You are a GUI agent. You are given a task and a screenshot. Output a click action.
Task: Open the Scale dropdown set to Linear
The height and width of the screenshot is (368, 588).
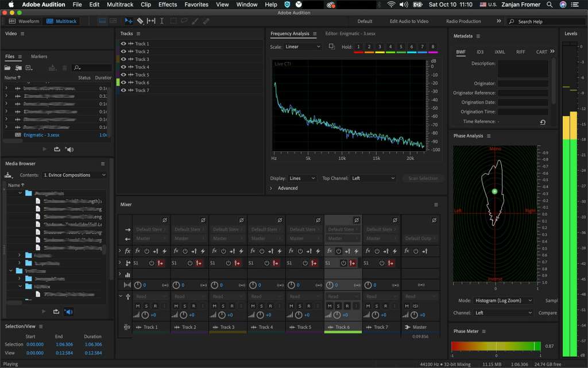tap(303, 47)
